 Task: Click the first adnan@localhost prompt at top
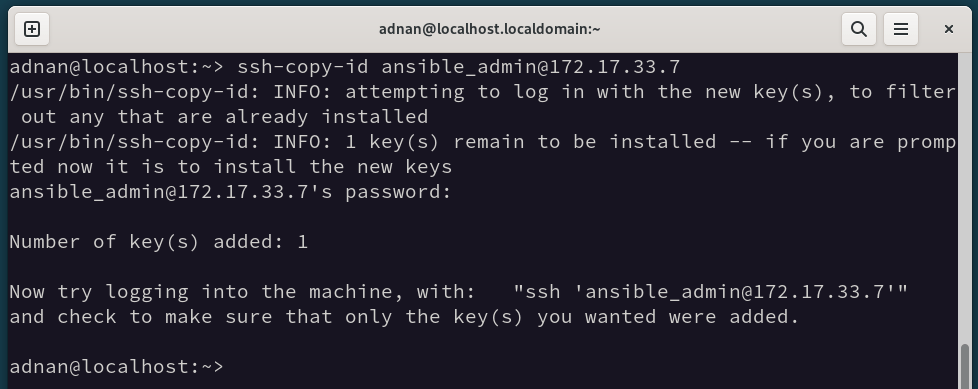point(117,67)
